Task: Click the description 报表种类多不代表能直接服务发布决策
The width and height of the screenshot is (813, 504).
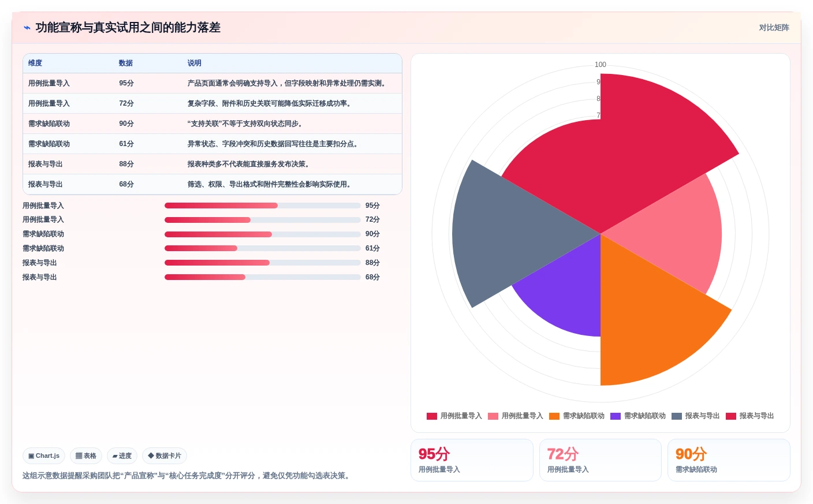Action: 250,164
